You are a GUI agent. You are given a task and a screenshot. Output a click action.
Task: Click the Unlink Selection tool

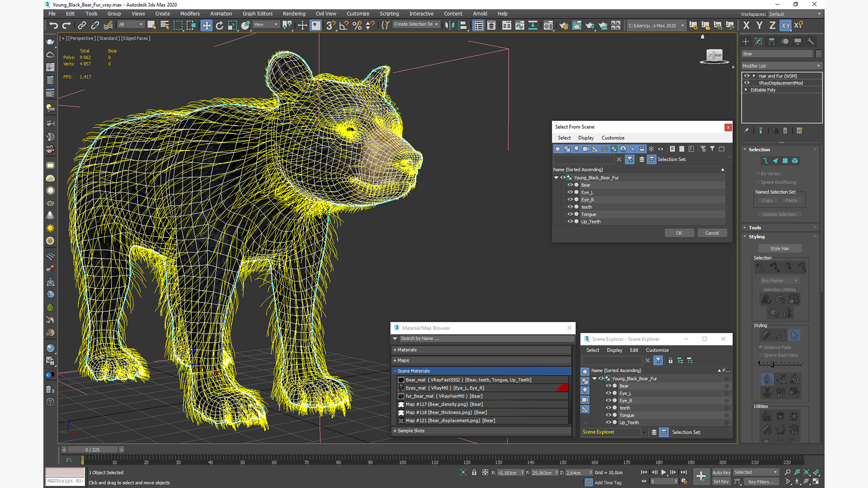pos(95,25)
